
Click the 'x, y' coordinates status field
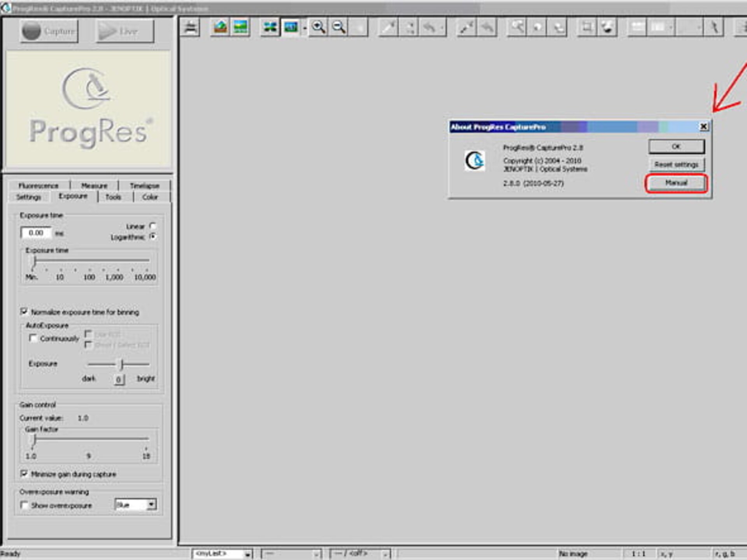click(x=666, y=553)
